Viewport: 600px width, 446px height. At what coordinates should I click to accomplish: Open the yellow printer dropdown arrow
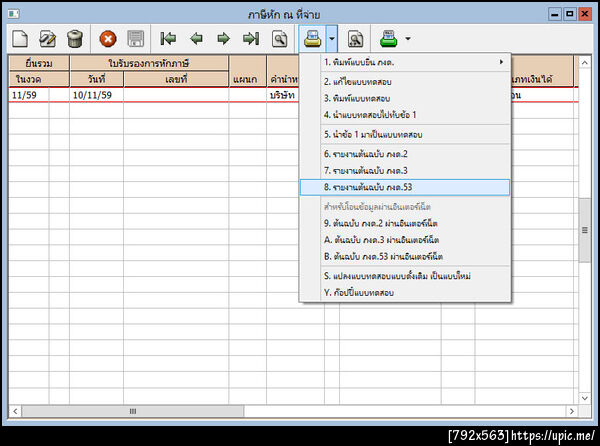pos(332,39)
